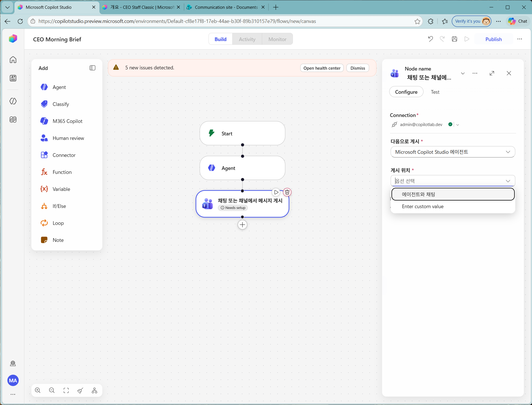Switch to the Activity tab
The width and height of the screenshot is (532, 405).
247,39
